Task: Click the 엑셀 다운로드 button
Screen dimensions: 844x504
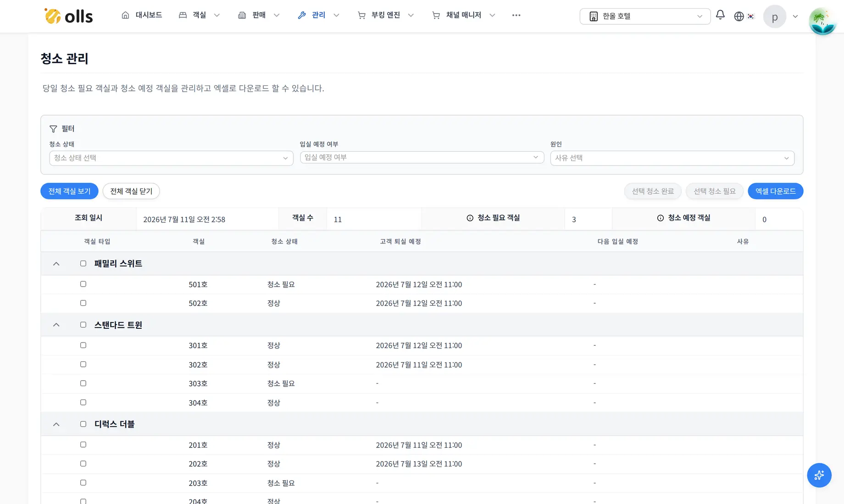Action: click(x=776, y=191)
